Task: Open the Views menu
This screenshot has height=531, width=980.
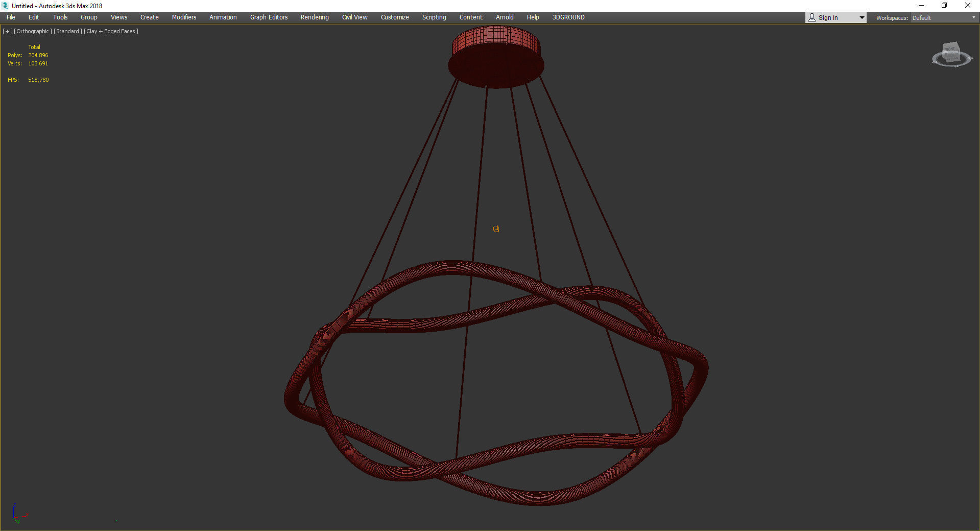Action: [x=119, y=17]
